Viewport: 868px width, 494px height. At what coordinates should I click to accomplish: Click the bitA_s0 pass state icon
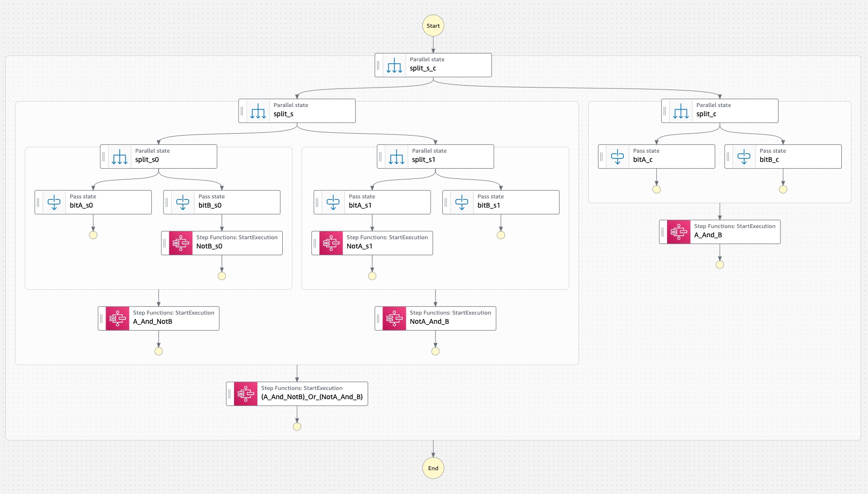[54, 202]
